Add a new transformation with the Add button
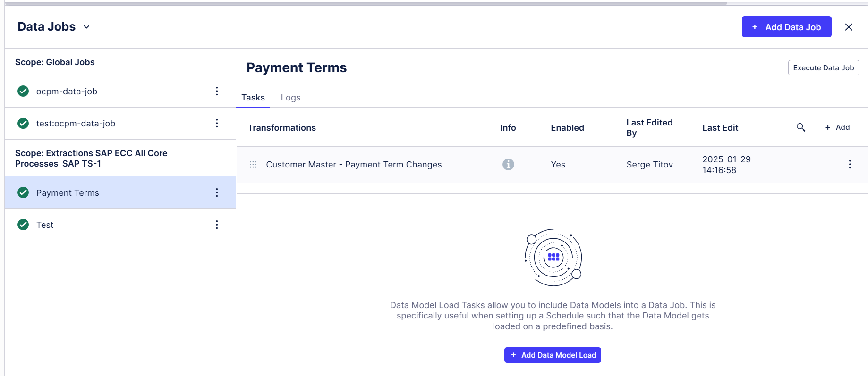868x376 pixels. [x=838, y=127]
